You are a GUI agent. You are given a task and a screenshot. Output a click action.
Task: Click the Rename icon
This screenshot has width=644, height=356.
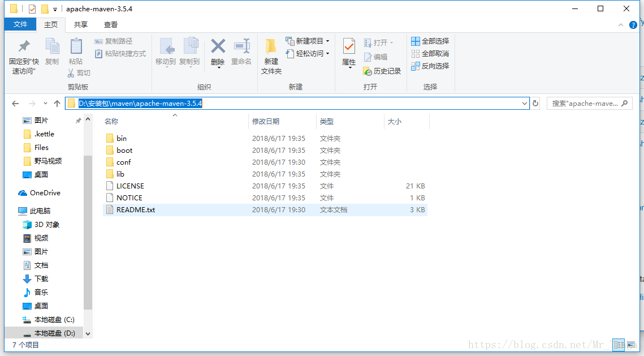(241, 46)
